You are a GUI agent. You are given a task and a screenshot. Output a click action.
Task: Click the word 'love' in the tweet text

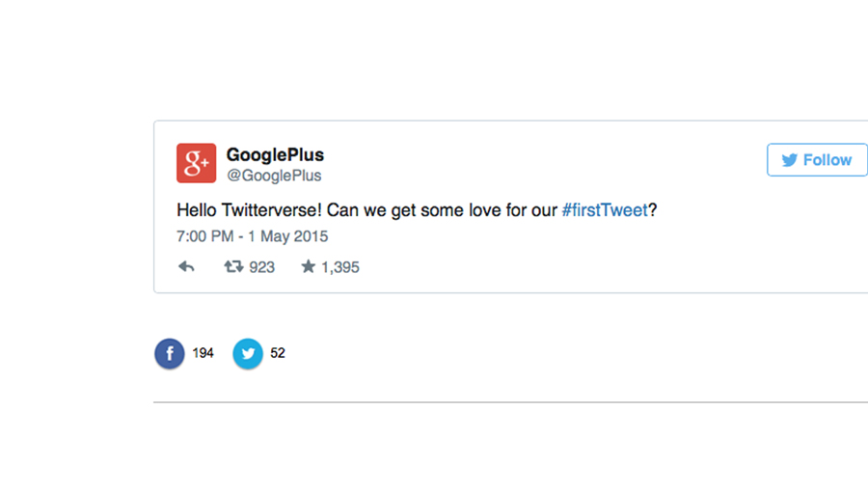click(485, 210)
